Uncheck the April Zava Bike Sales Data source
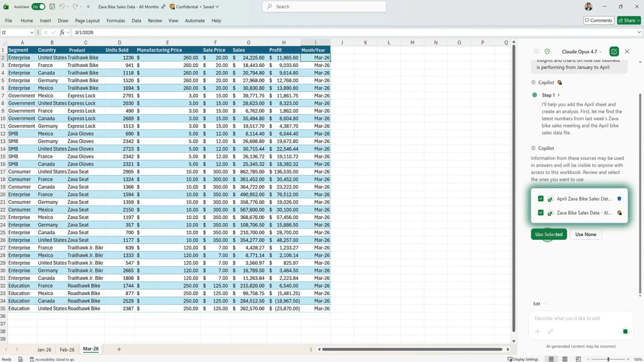 541,198
